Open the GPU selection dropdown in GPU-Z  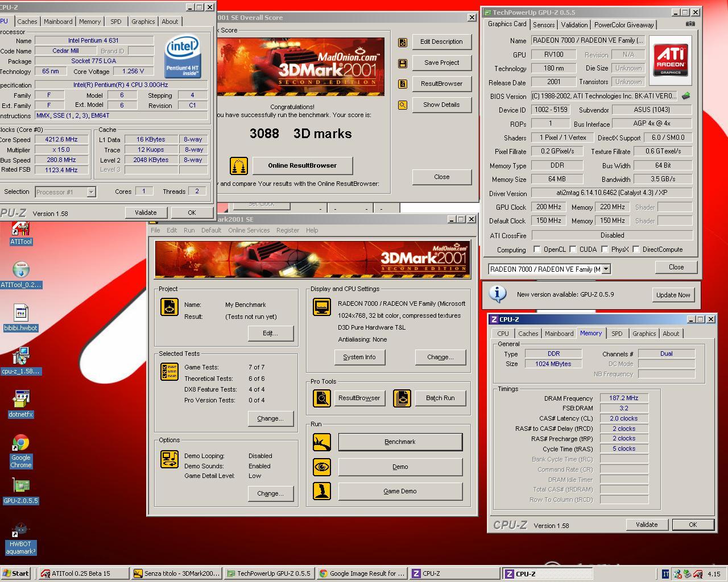[606, 269]
